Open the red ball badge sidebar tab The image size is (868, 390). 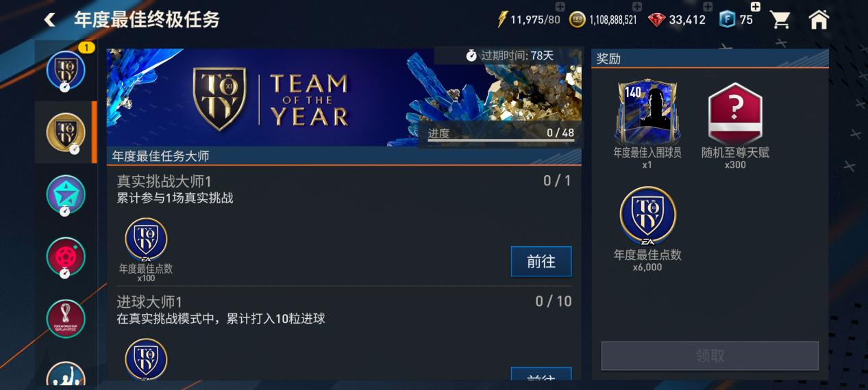tap(66, 257)
